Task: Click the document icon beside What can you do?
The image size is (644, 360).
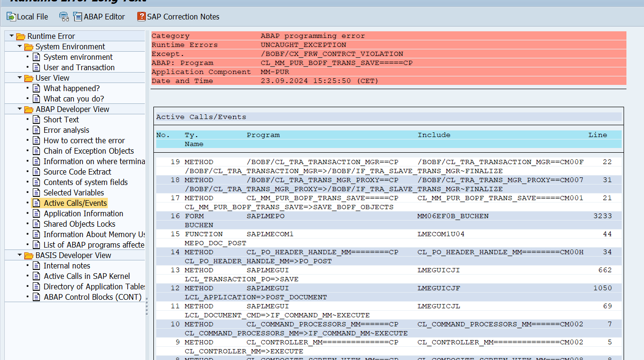Action: pos(37,99)
